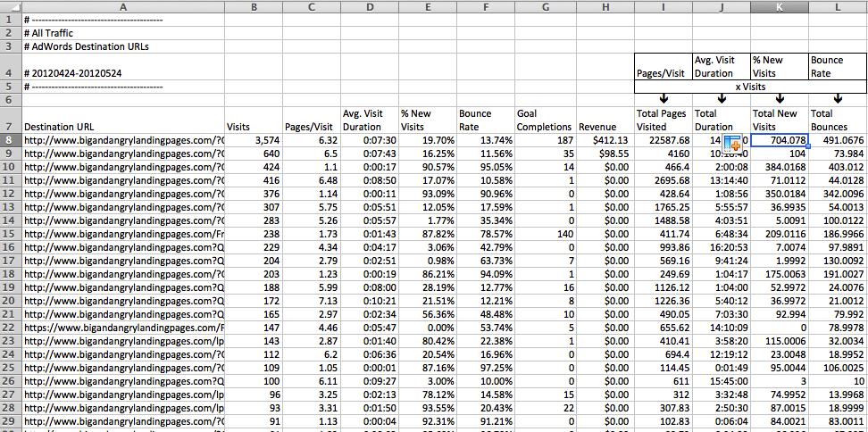The image size is (868, 432).
Task: Select row 4 header
Action: 11,66
